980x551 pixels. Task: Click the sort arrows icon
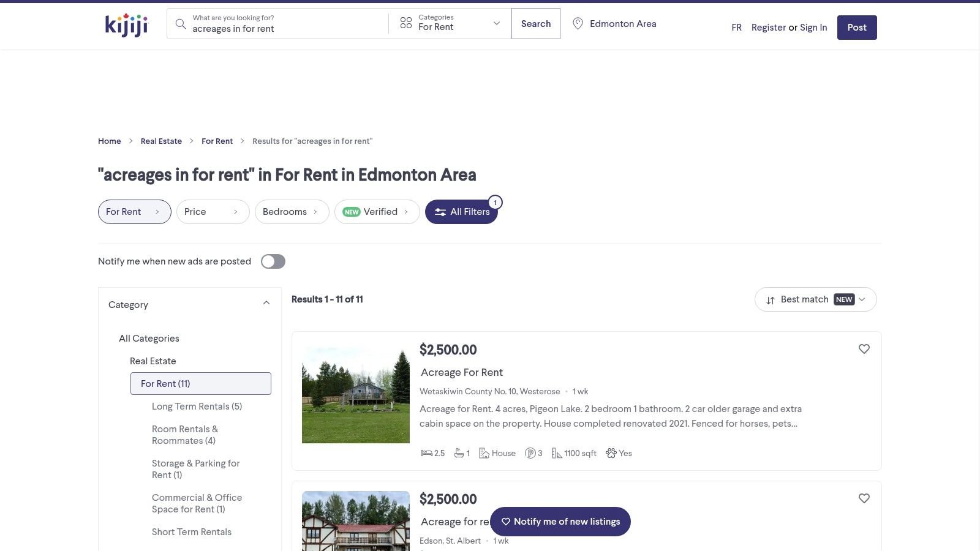tap(771, 300)
